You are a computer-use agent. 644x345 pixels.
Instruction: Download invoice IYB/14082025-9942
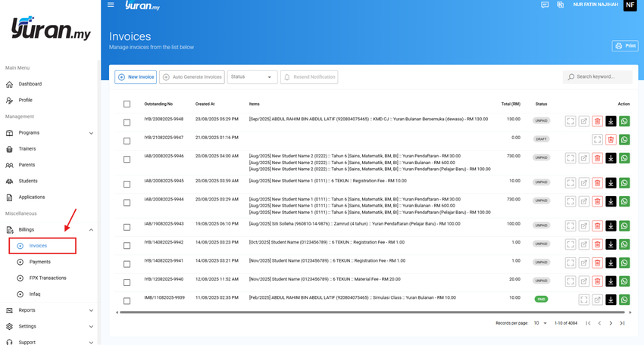[x=611, y=244]
